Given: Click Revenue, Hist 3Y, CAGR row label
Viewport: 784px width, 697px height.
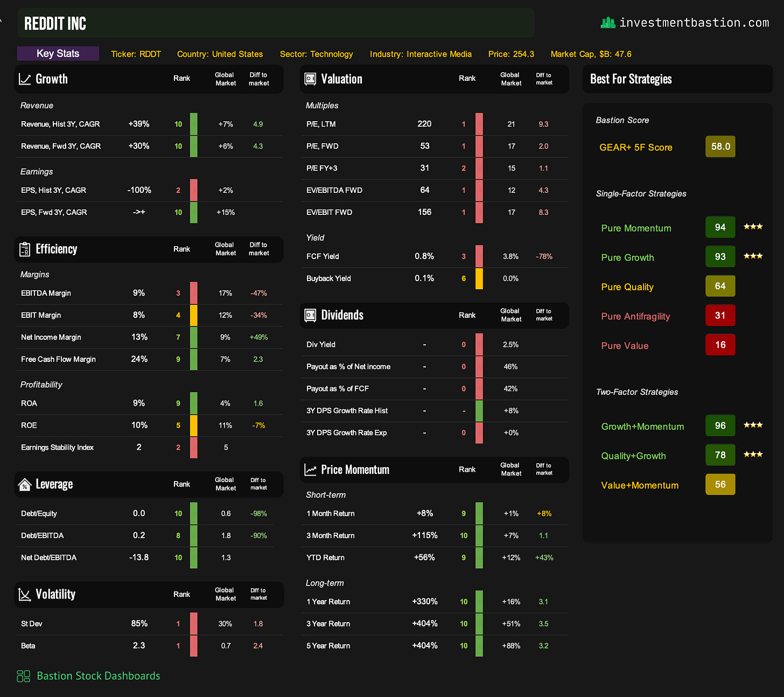Looking at the screenshot, I should click(x=60, y=124).
